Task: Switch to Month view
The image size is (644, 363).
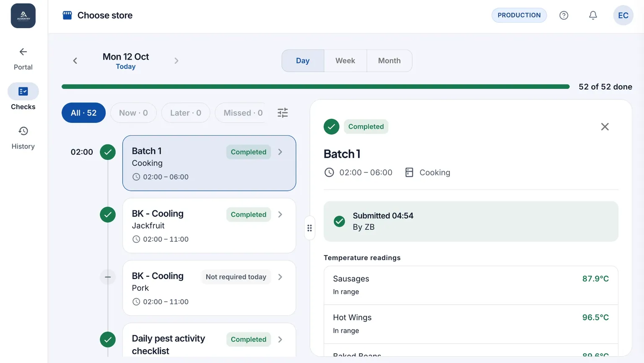Action: point(390,61)
